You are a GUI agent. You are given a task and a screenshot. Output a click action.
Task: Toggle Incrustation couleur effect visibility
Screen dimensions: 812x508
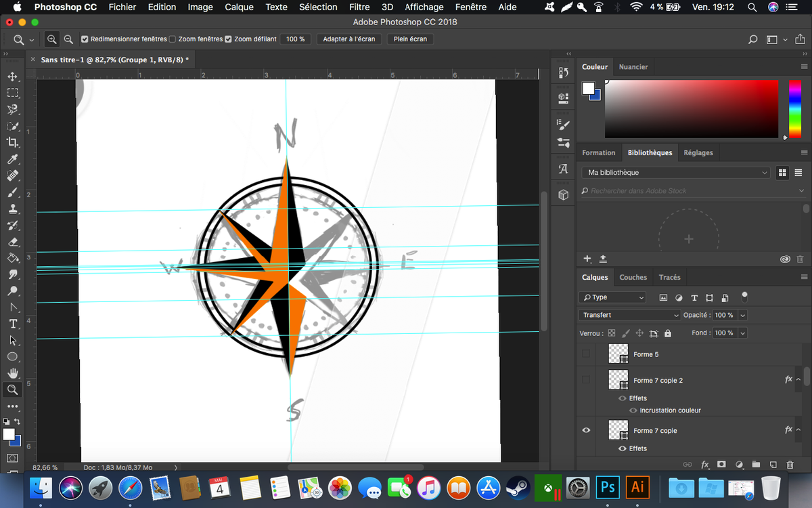click(x=634, y=410)
